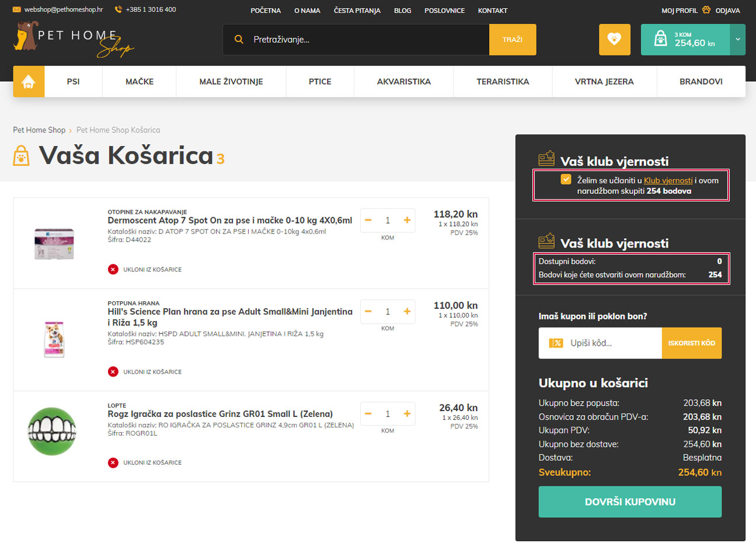Click the webshop@pethomeshop.hr email address

[64, 9]
